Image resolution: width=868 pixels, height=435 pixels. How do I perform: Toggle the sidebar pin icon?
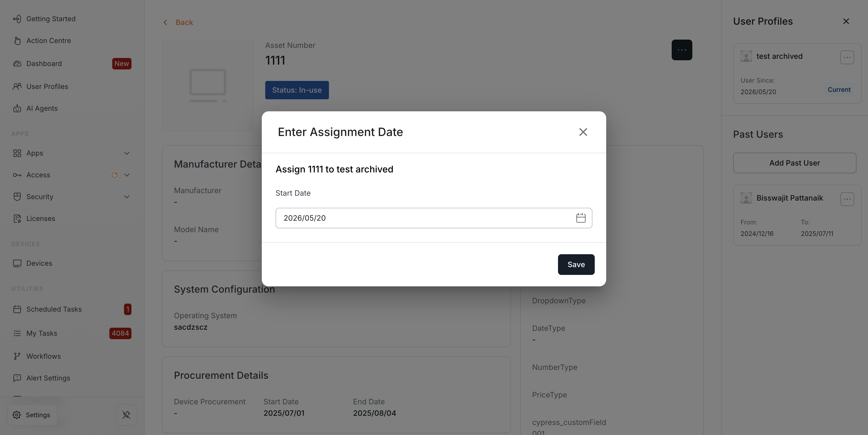(126, 415)
